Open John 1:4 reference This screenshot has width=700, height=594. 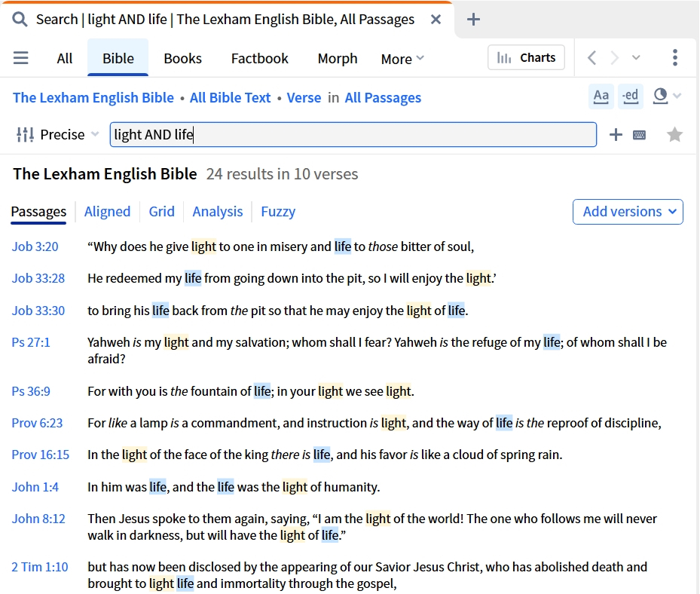click(35, 487)
